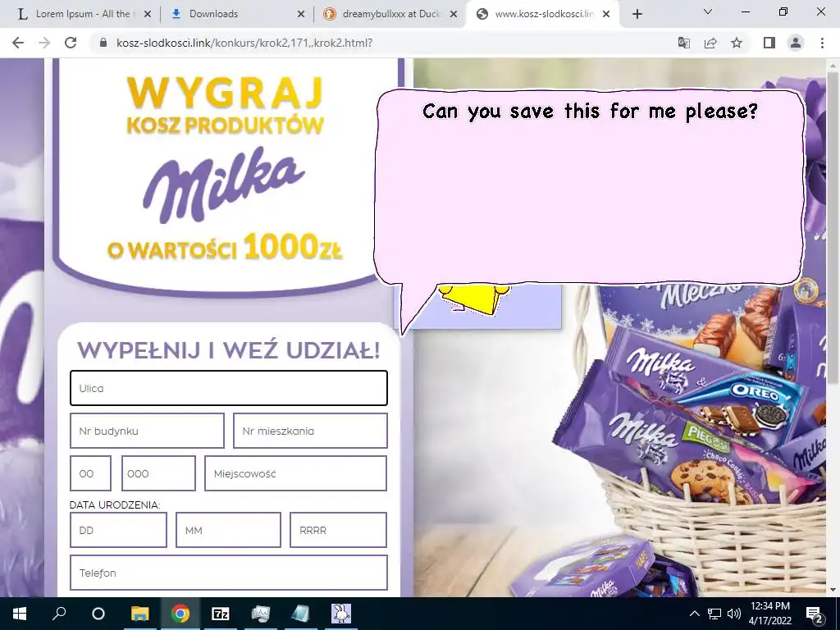
Task: Click the Nr budynku field
Action: pos(147,431)
